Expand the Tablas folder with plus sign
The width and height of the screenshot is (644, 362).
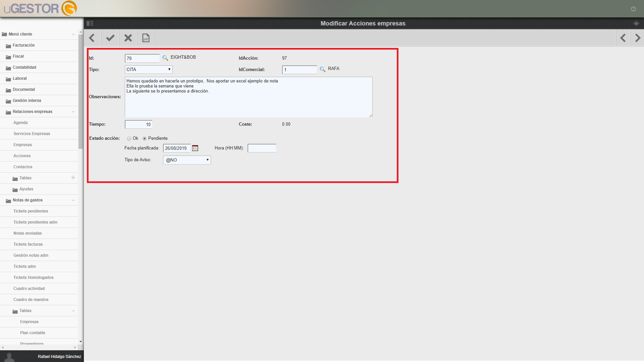tap(73, 178)
